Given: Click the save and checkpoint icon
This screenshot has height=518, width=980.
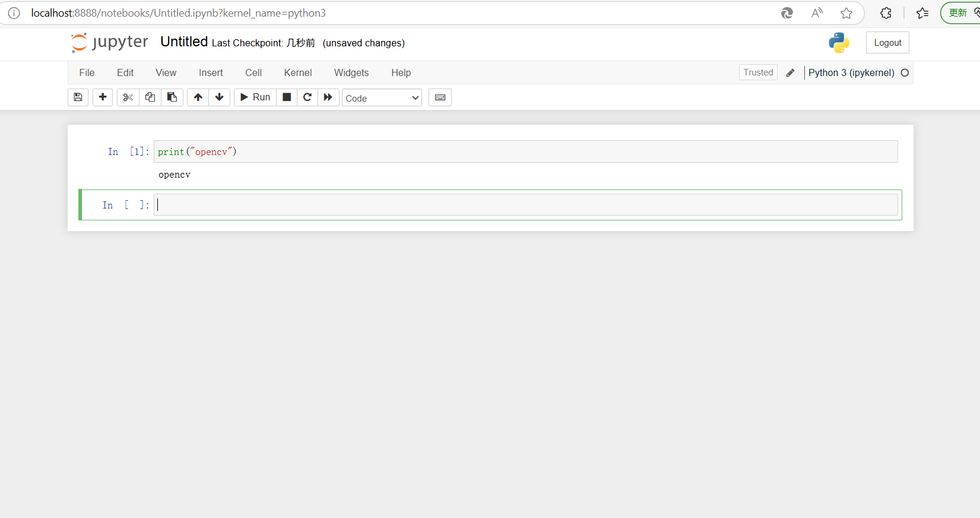Looking at the screenshot, I should tap(78, 97).
